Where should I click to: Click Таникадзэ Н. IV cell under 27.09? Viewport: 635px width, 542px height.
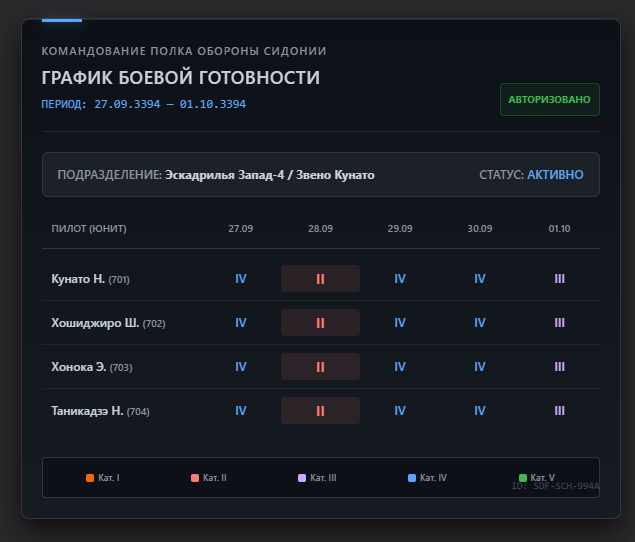pos(241,411)
